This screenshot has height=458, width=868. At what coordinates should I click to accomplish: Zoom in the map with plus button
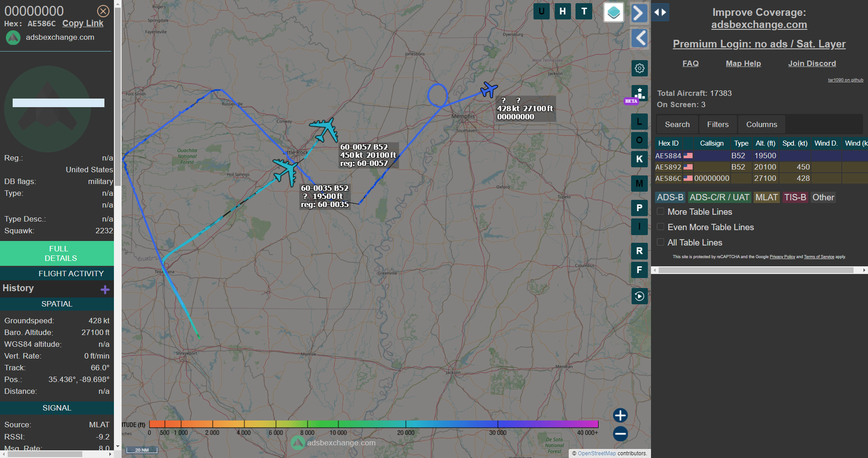(x=620, y=415)
